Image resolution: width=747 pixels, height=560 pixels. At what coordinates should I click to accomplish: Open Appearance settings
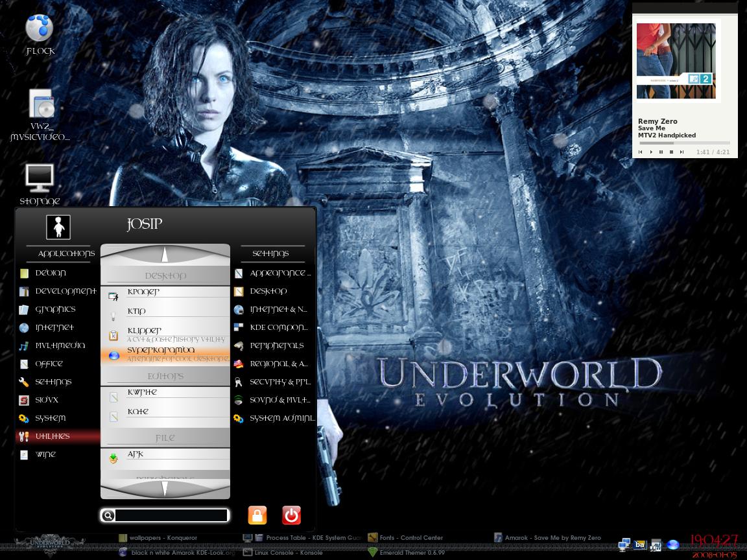tap(274, 273)
